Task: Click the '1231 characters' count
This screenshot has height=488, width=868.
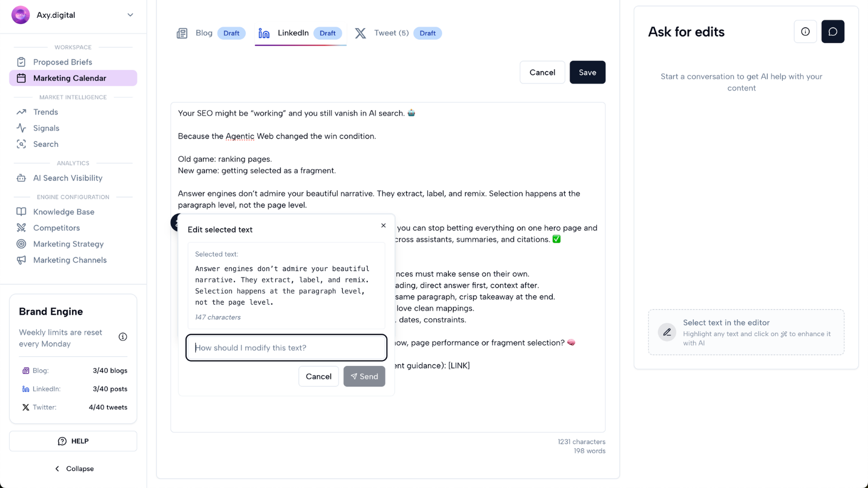Action: coord(582,442)
